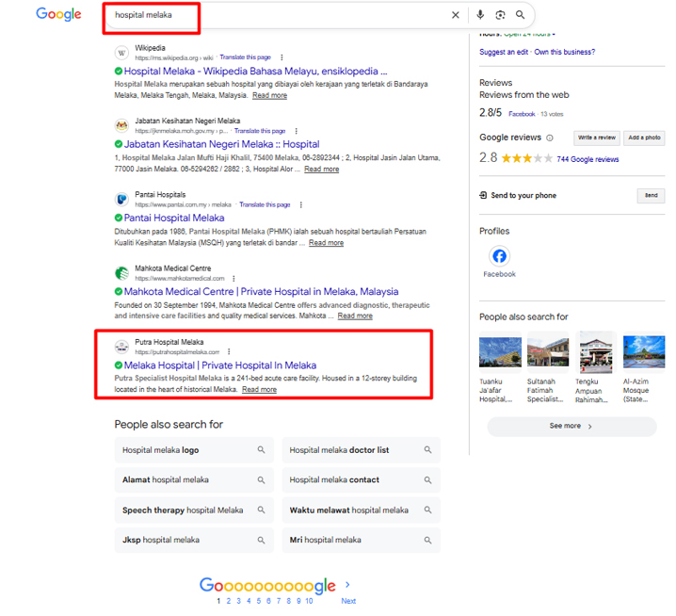Click the Pantai Hospitals favicon
676x616 pixels.
[x=121, y=200]
